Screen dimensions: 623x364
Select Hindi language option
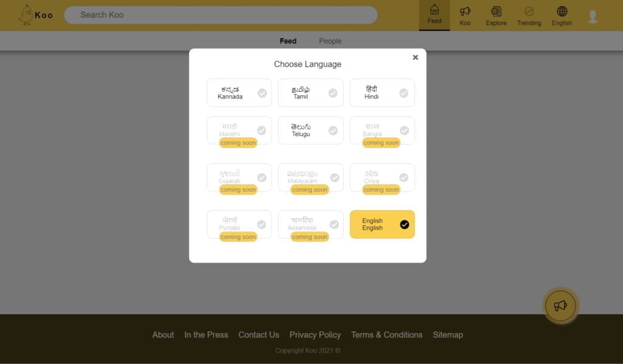pyautogui.click(x=382, y=92)
